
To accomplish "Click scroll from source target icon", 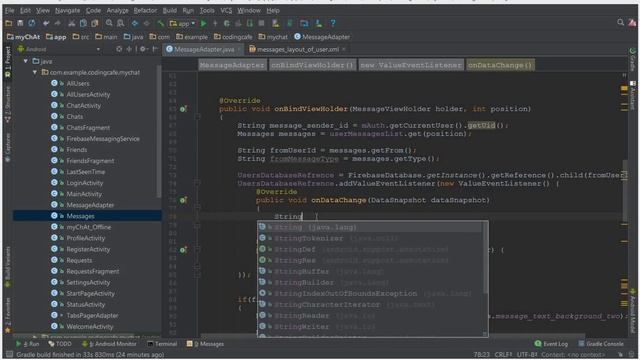I will coord(119,49).
